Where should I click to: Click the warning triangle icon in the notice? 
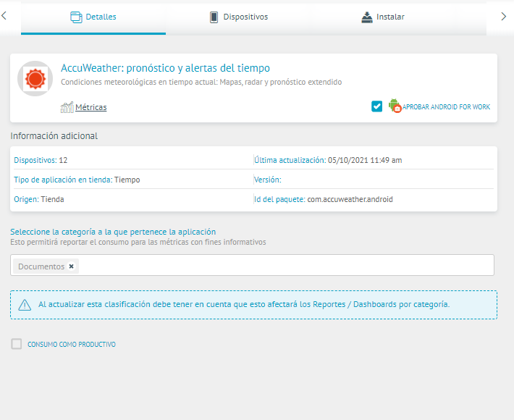coord(25,305)
